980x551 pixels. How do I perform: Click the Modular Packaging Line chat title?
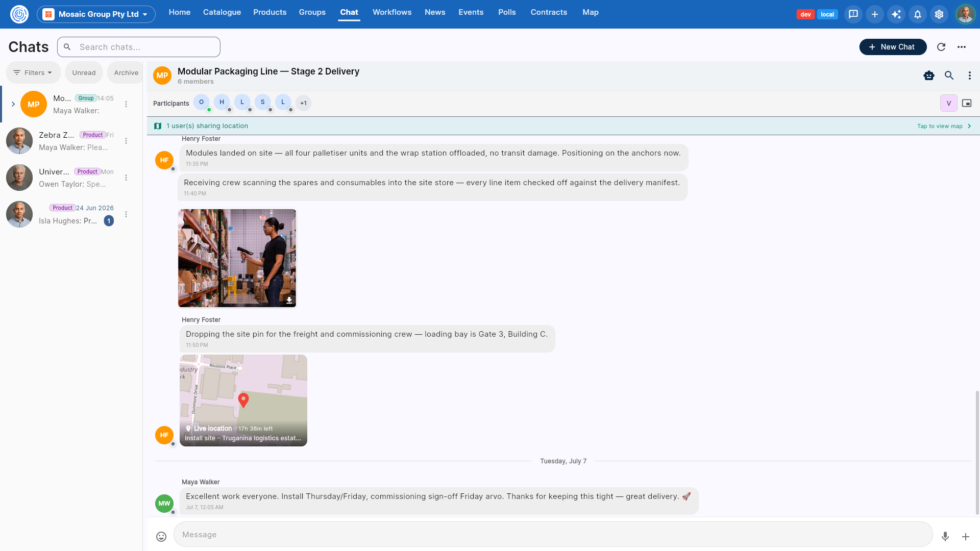pos(268,71)
